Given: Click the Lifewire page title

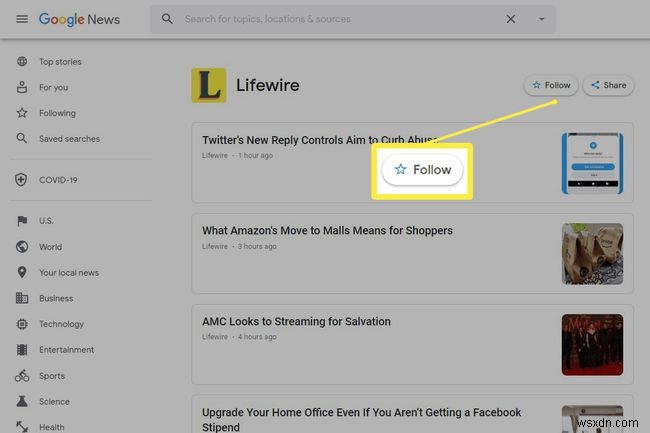Looking at the screenshot, I should (267, 85).
